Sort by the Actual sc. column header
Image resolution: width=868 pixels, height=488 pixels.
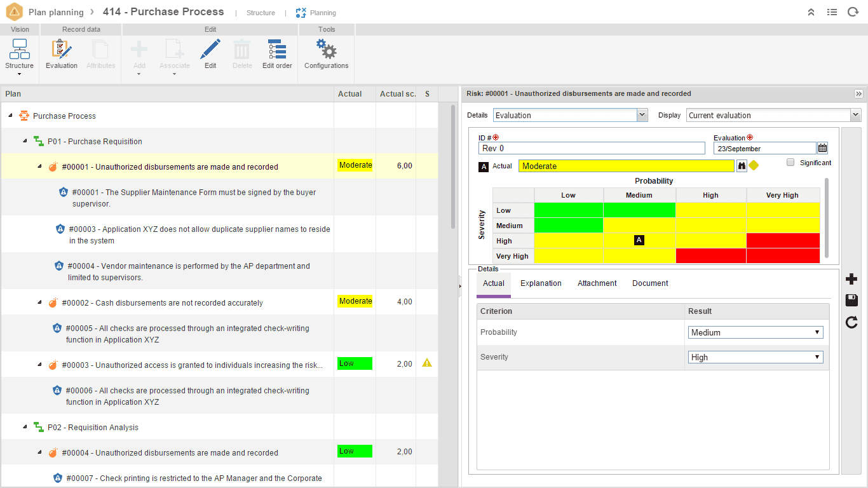pyautogui.click(x=396, y=94)
